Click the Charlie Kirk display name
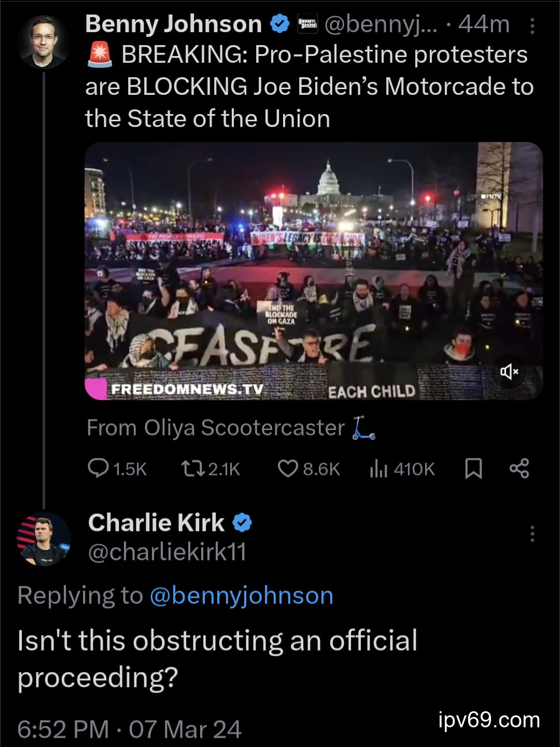560x747 pixels. [x=156, y=523]
